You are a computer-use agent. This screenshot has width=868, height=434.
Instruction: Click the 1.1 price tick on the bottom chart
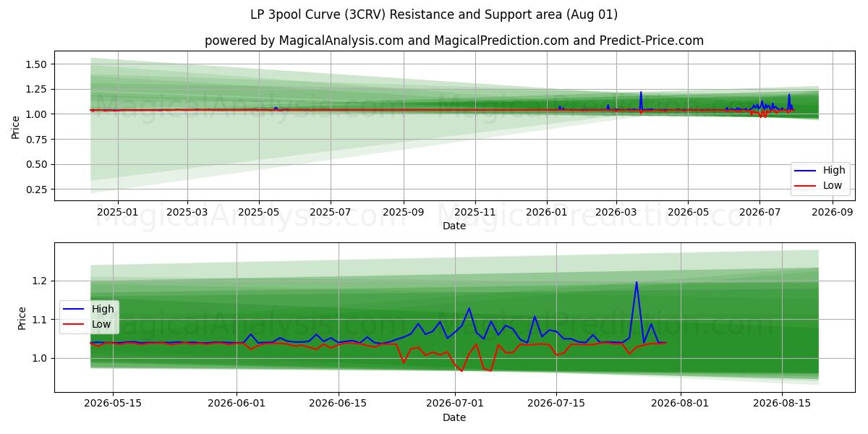tap(41, 320)
